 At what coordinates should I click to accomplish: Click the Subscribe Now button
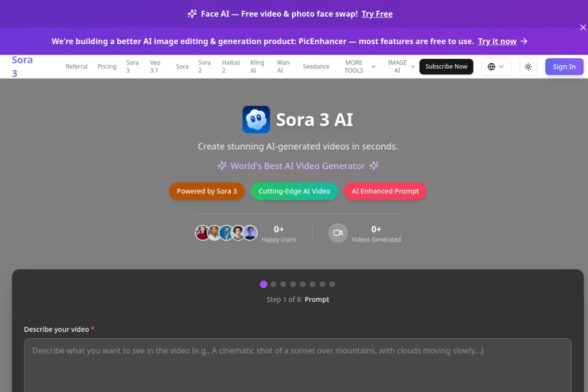446,67
